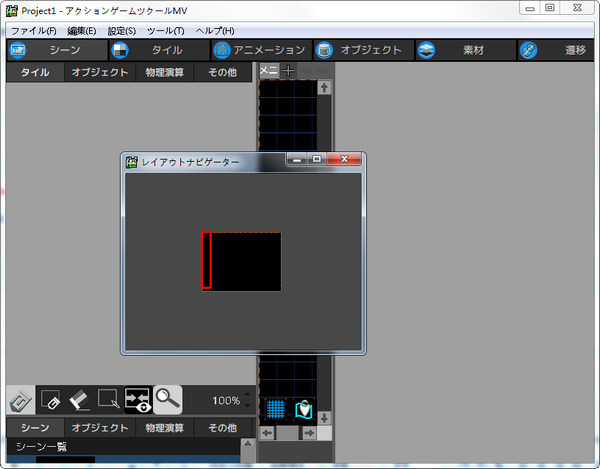Open the ファイル(F) menu
600x469 pixels.
(x=33, y=31)
